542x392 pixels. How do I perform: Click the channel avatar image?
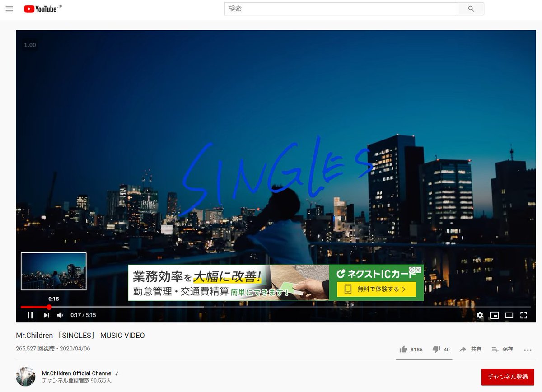click(25, 377)
